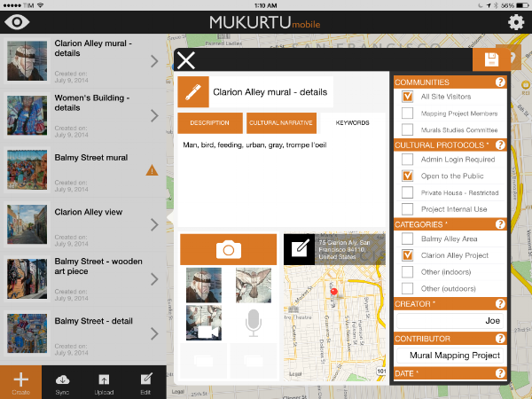Select the Keywords tab
This screenshot has height=399, width=532.
pyautogui.click(x=353, y=123)
